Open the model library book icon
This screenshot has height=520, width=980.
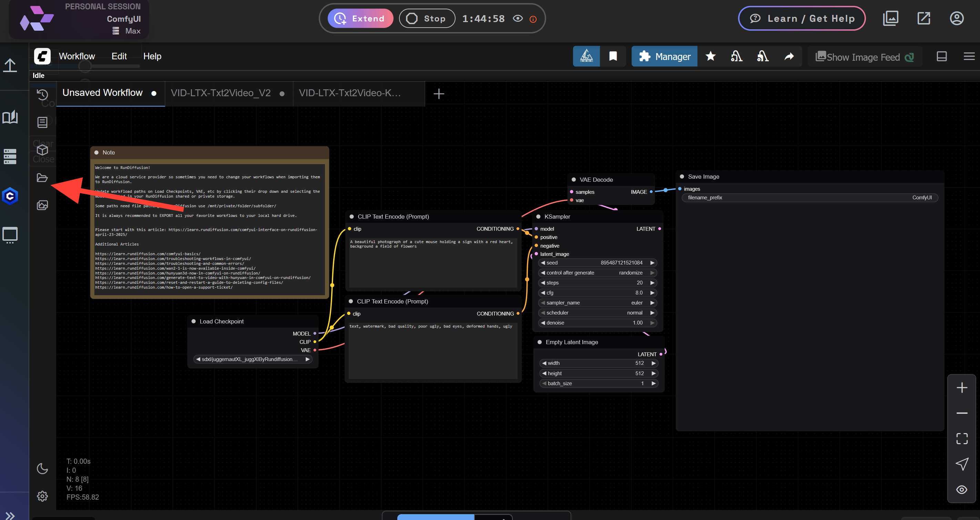pos(11,117)
